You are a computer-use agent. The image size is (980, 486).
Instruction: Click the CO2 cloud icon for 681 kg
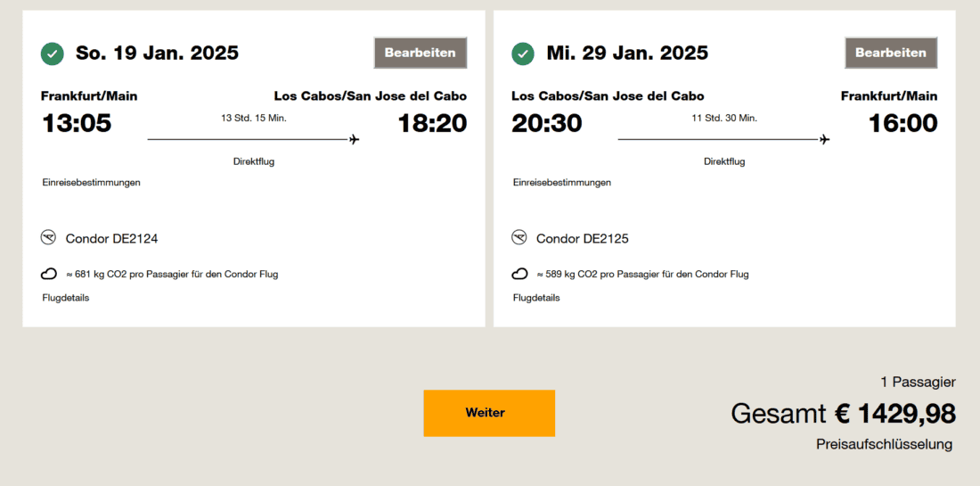click(49, 274)
